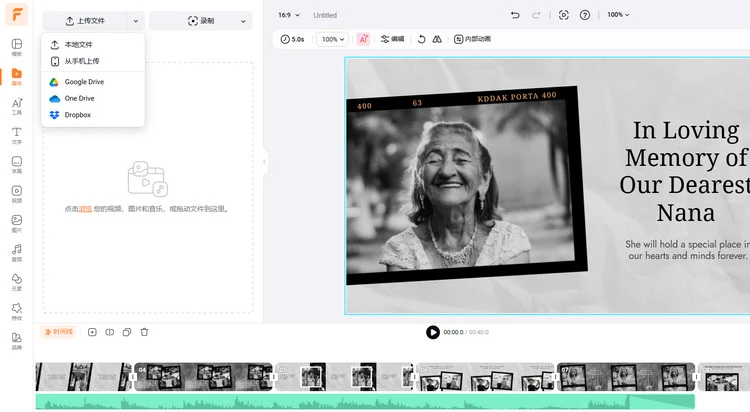
Task: Expand the 录制 record dropdown
Action: [242, 20]
